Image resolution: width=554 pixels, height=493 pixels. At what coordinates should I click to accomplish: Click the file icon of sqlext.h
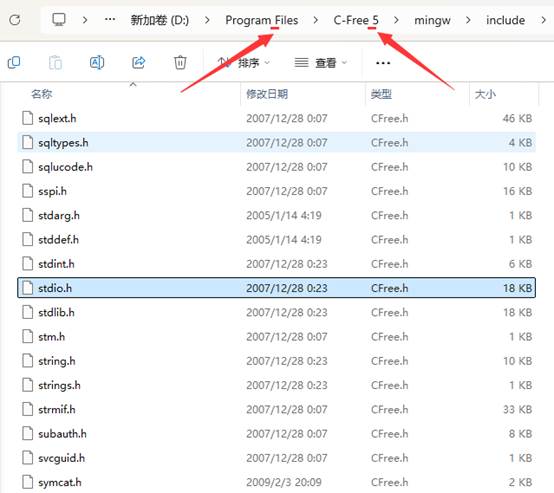[27, 118]
